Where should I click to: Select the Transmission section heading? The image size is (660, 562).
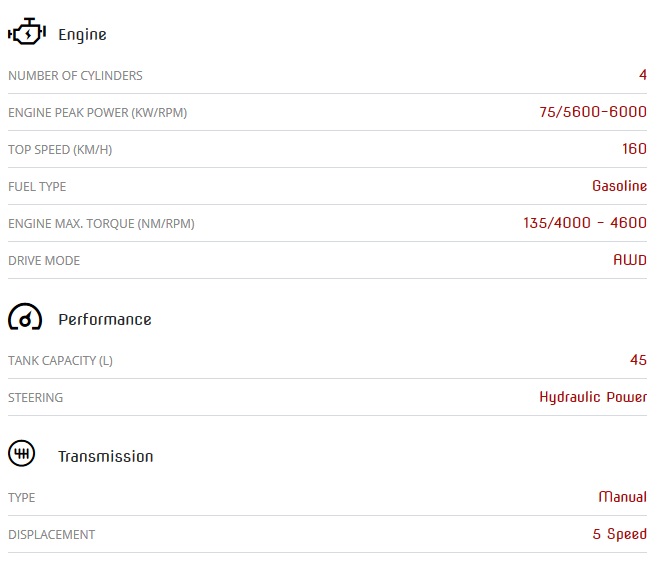point(106,456)
